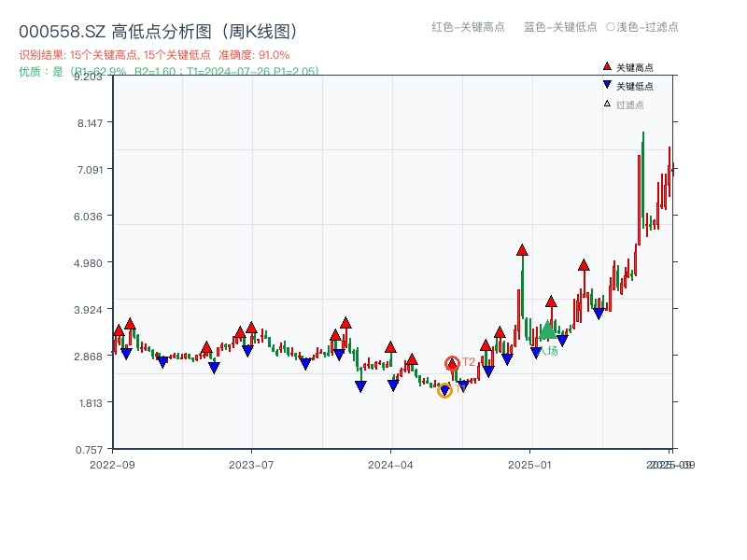The height and width of the screenshot is (560, 747).
Task: Click the 2024-04 x-axis date label
Action: click(x=390, y=465)
